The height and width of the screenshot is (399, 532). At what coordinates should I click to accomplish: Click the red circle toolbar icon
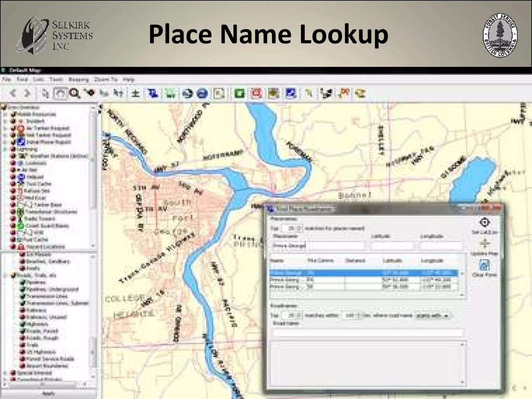point(256,93)
